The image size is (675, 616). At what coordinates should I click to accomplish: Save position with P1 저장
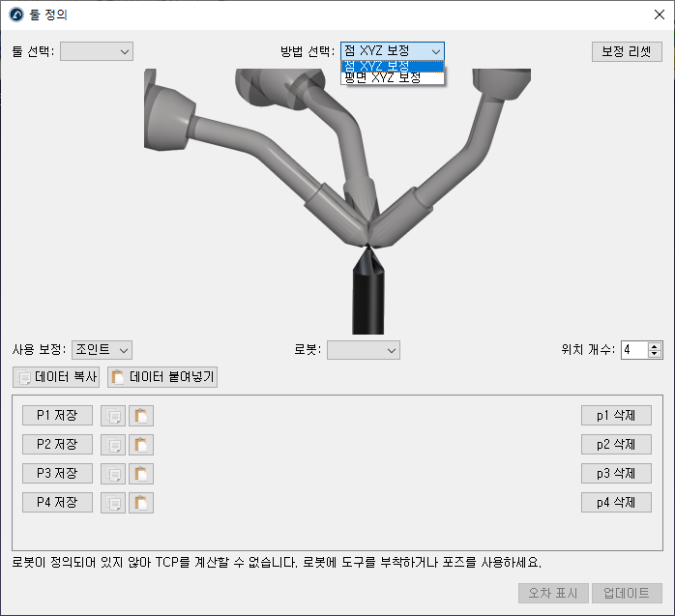tap(57, 416)
